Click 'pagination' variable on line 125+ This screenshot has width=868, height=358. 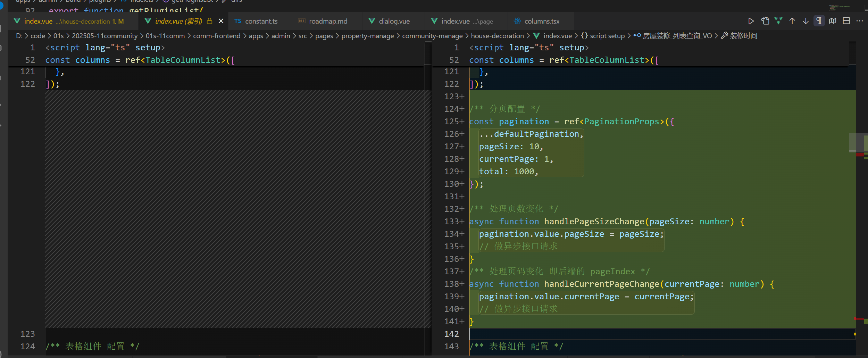coord(524,121)
